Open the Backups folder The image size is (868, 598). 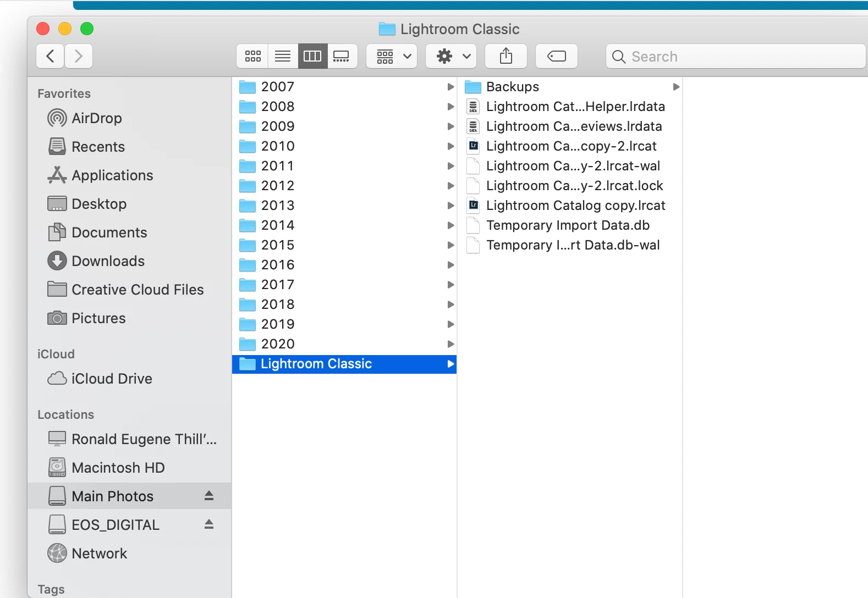pos(570,87)
